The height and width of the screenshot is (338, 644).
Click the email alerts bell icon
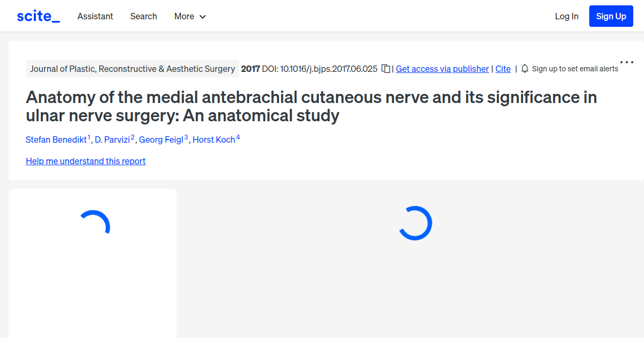click(x=524, y=69)
